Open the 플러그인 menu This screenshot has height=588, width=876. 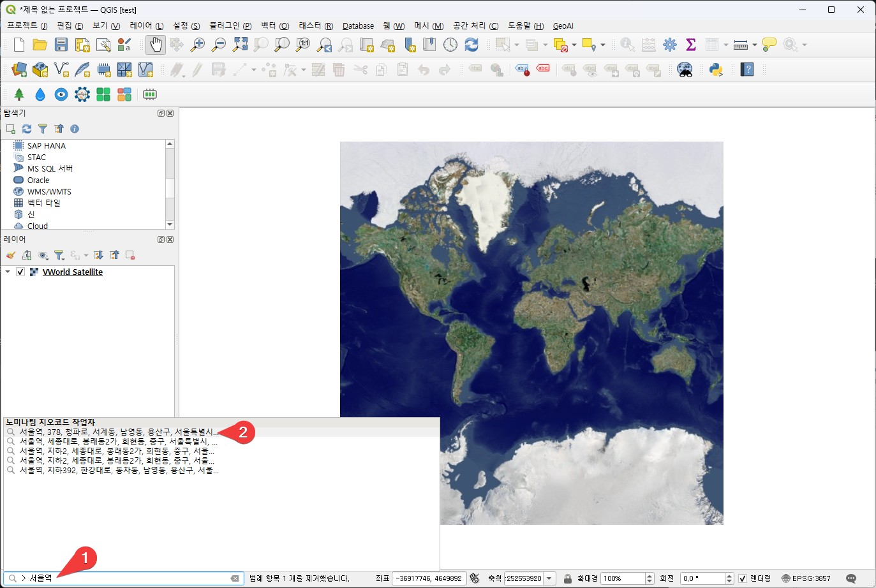coord(230,26)
